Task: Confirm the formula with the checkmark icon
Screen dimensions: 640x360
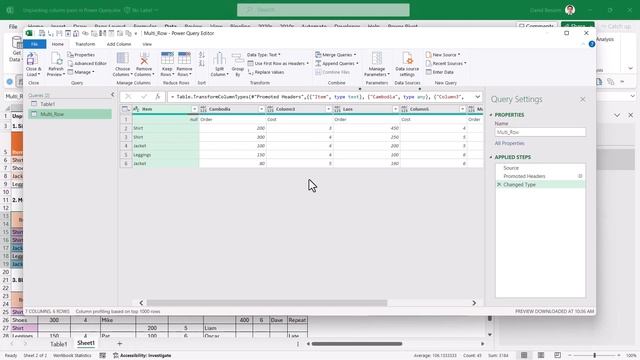Action: tap(144, 97)
